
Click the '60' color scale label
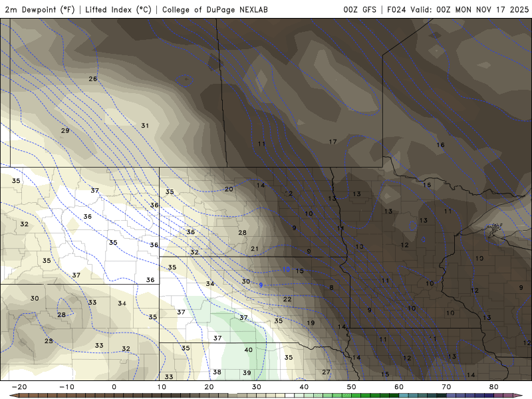coord(399,387)
